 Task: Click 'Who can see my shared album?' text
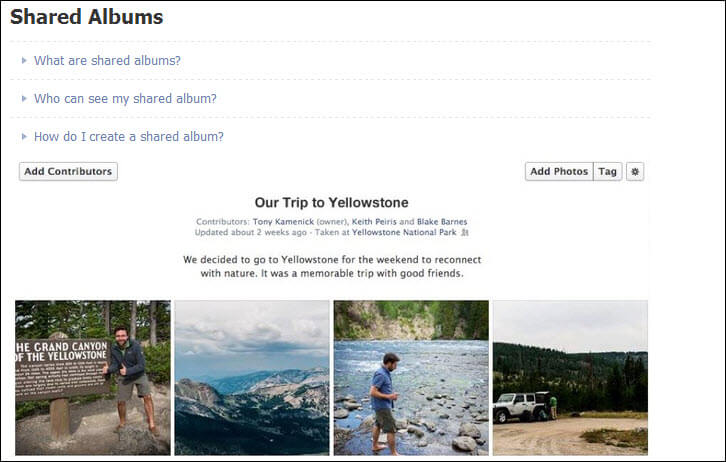[x=125, y=98]
